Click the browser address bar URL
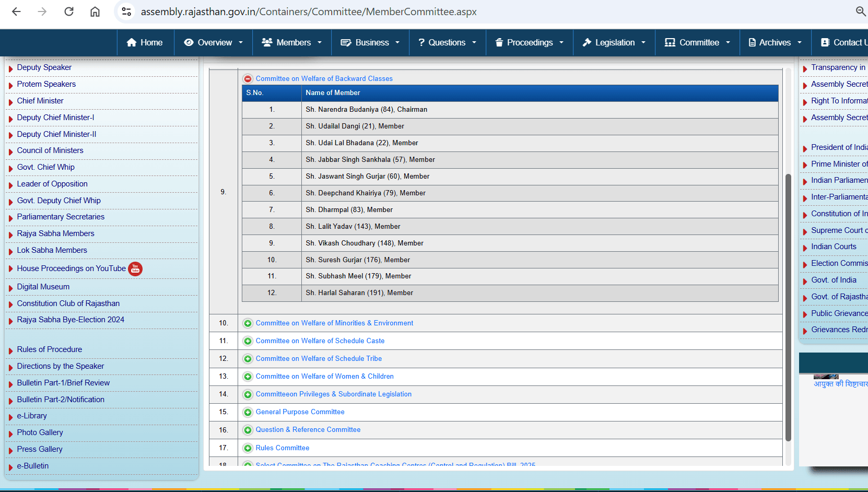 309,11
